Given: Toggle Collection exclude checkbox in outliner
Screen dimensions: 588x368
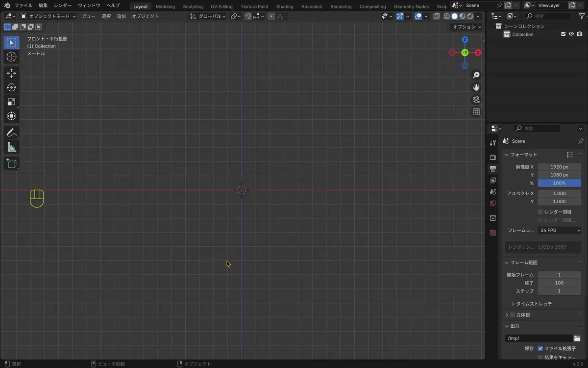Looking at the screenshot, I should click(x=563, y=34).
